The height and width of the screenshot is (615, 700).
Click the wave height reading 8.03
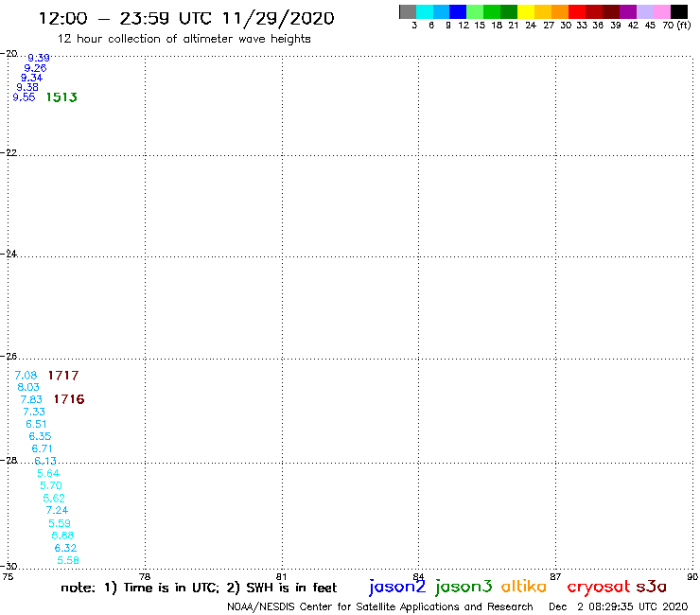point(28,387)
